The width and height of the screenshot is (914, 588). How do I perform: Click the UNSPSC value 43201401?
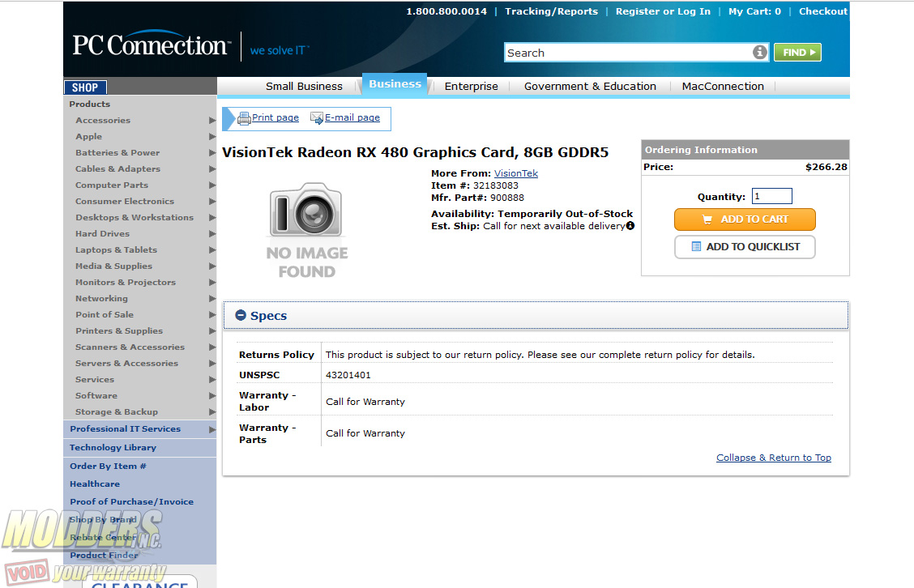click(x=348, y=375)
